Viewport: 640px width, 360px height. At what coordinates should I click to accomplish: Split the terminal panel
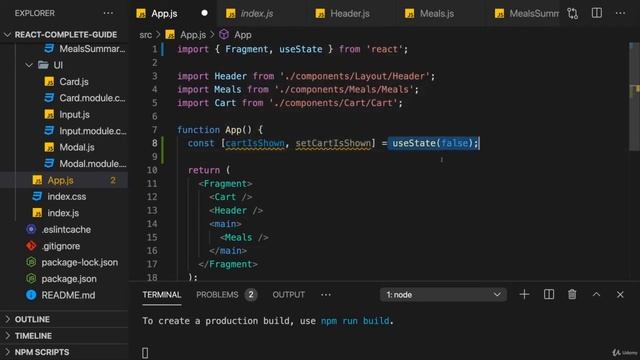coord(549,294)
